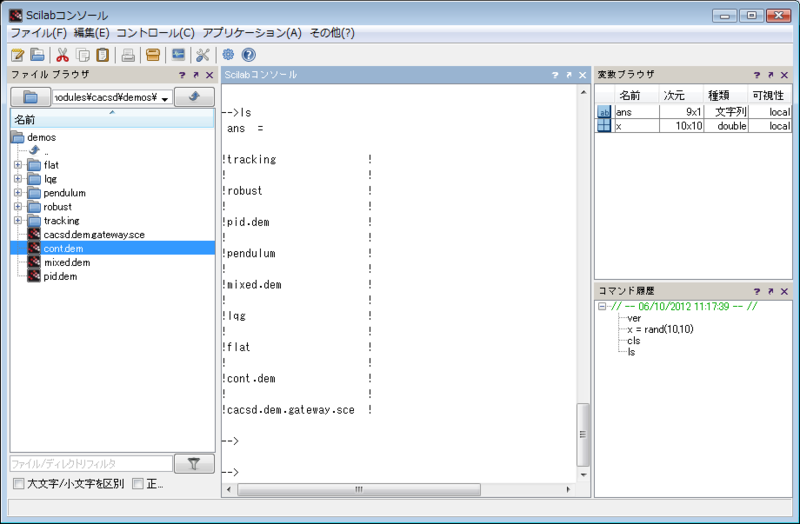Toggle the 大文字/小文字を区別 checkbox
This screenshot has height=524, width=800.
pos(18,483)
